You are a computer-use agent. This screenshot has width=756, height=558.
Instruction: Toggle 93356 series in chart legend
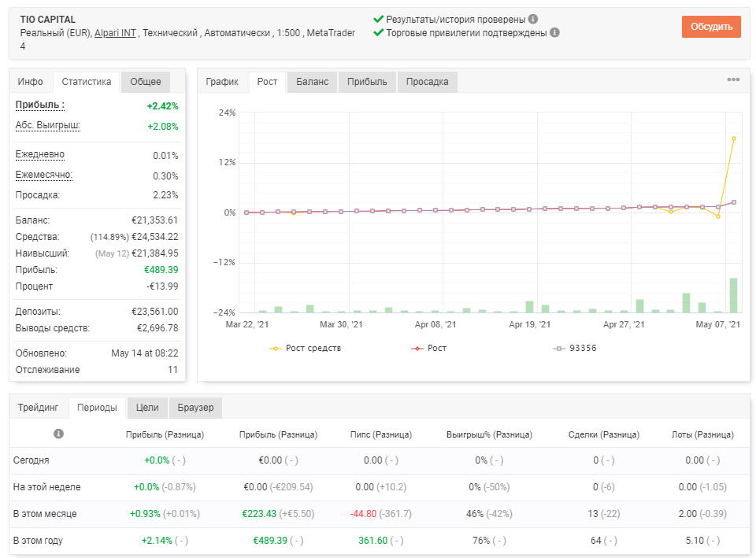(575, 348)
